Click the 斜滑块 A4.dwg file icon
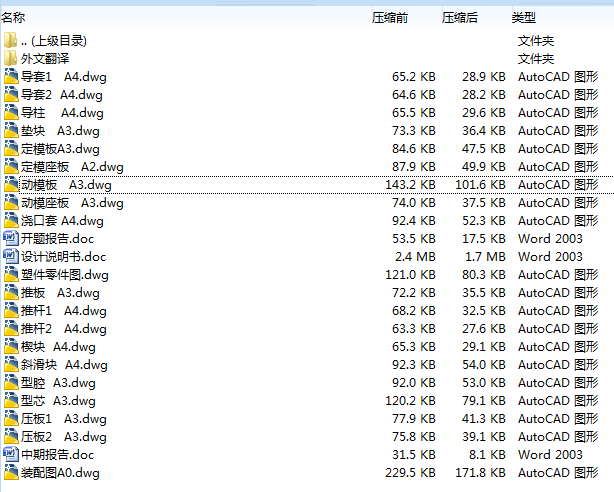614x492 pixels. 11,365
